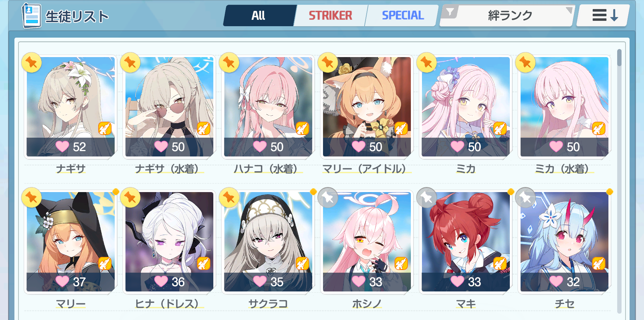Toggle the gray pin on チセ
This screenshot has height=320, width=644.
click(525, 197)
